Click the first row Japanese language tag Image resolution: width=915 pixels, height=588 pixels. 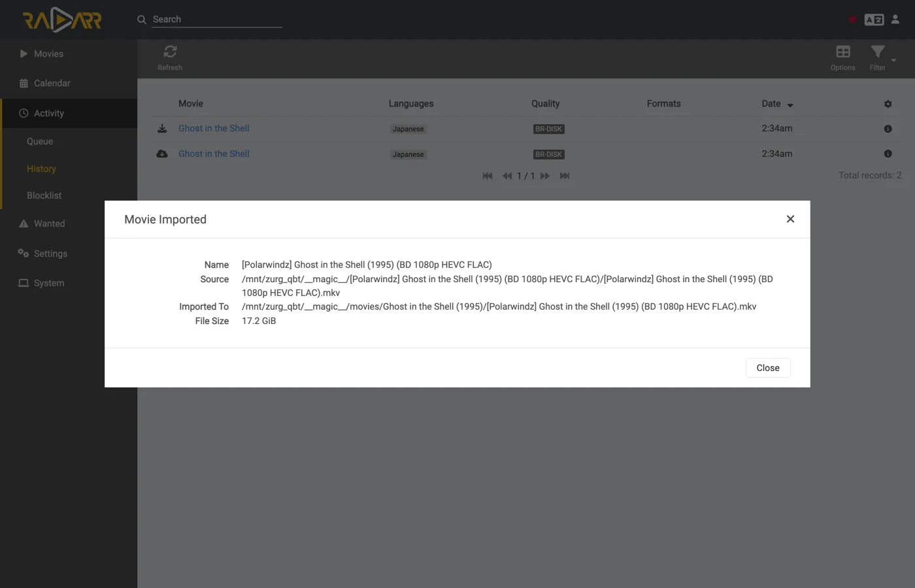pyautogui.click(x=408, y=129)
